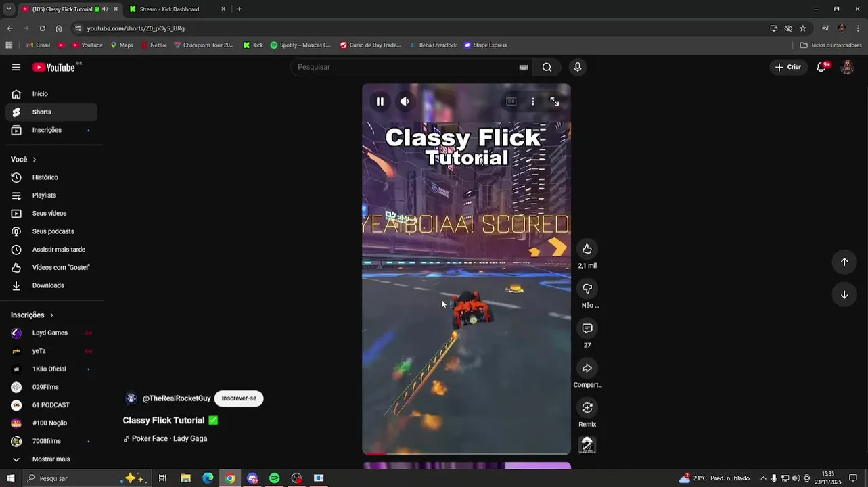
Task: Expand Mostrar mais subscriptions
Action: [51, 459]
